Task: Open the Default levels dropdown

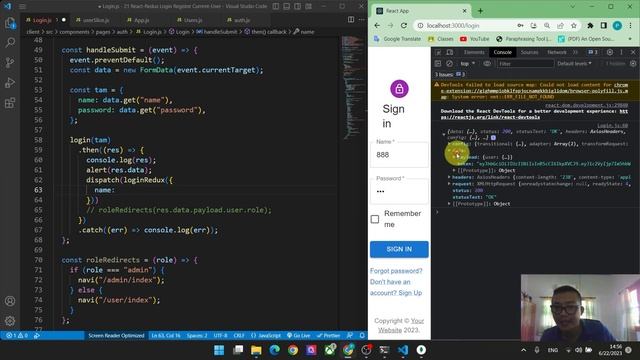Action: [x=574, y=64]
